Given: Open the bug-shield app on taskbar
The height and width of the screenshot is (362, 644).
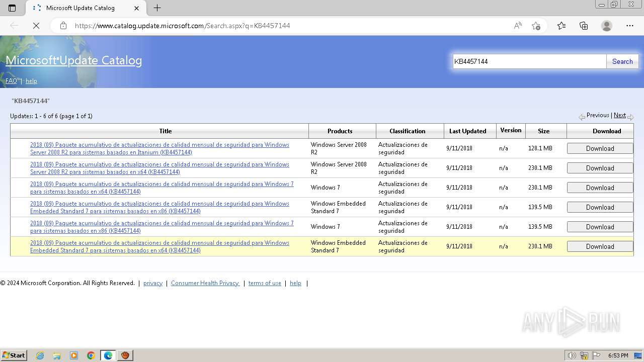Looking at the screenshot, I should [125, 355].
